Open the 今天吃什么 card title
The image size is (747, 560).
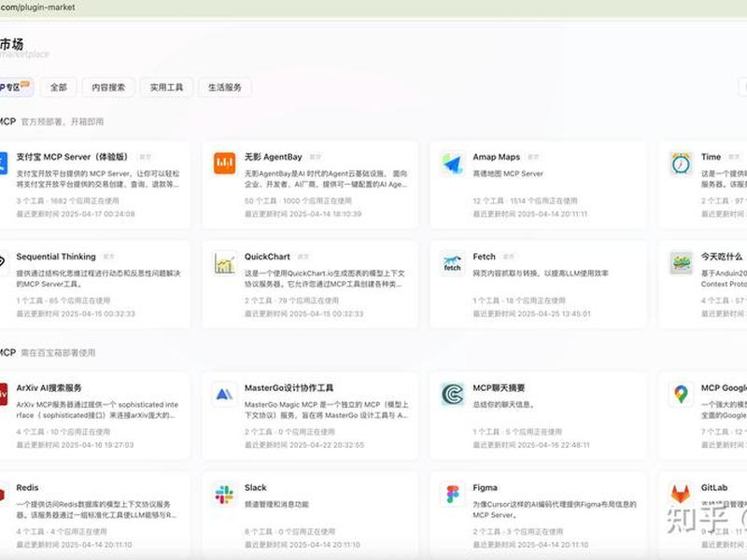tap(721, 257)
